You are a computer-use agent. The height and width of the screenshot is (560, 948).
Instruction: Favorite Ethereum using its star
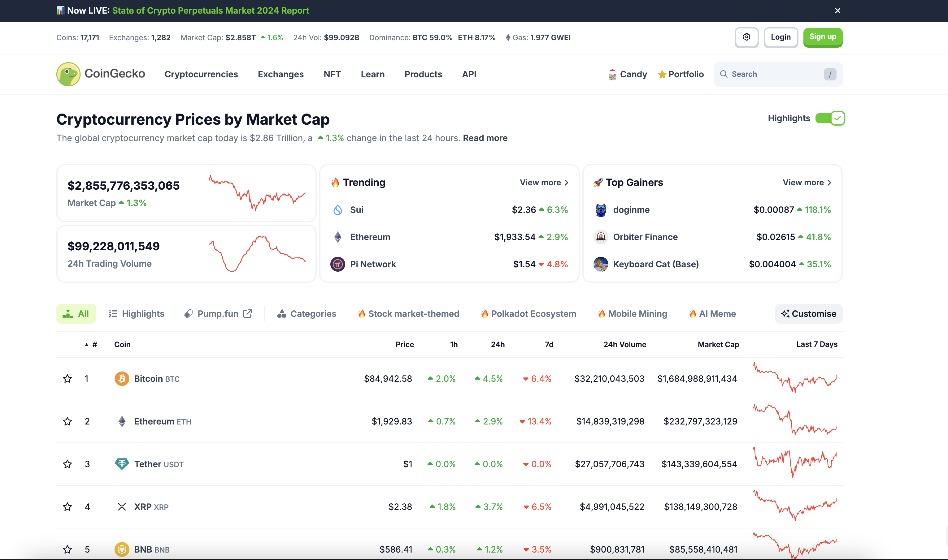click(67, 421)
